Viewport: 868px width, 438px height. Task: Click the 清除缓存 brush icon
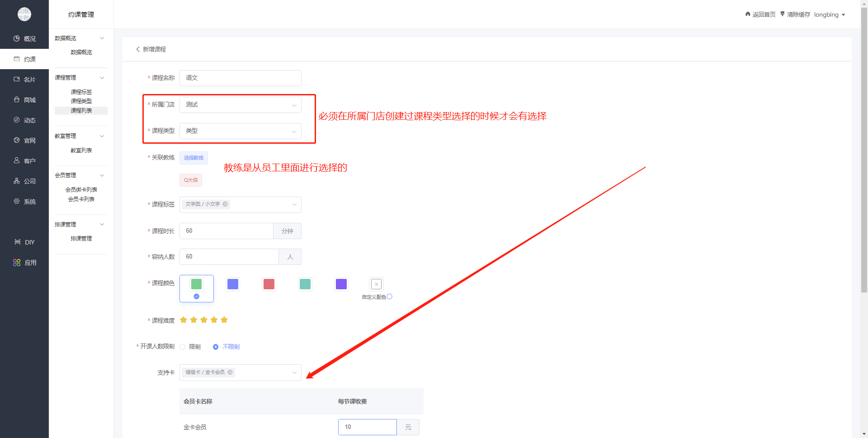pos(783,14)
